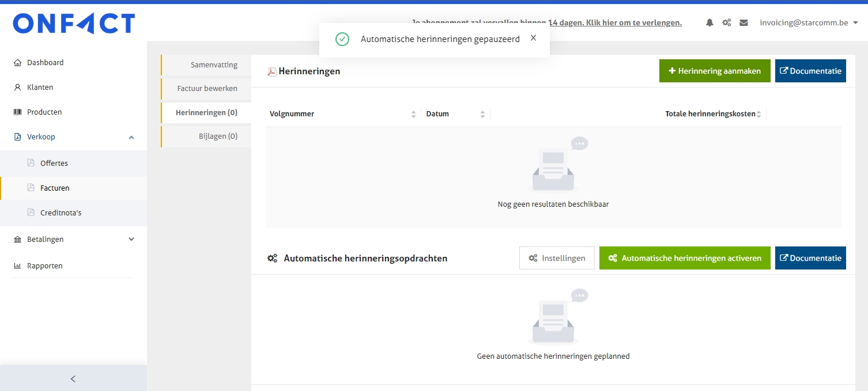868x391 pixels.
Task: Dismiss the Automatische herinneringen gepauzeerd notification
Action: (533, 37)
